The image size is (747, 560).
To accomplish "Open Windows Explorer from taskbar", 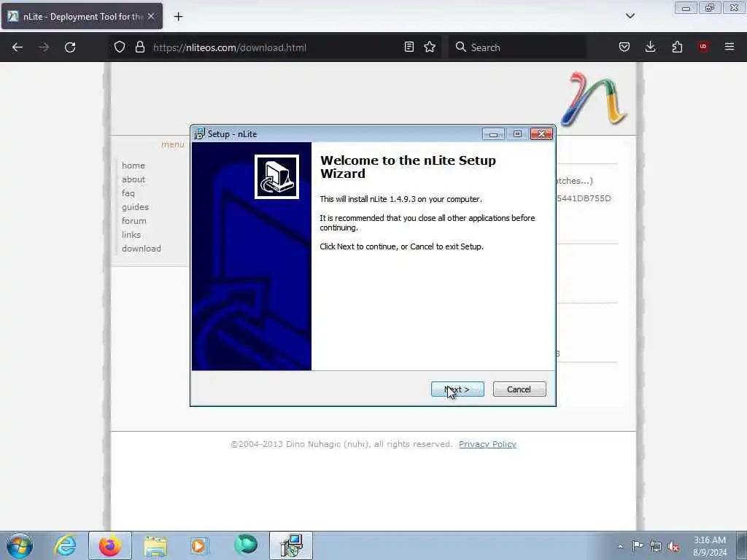I will tap(155, 545).
